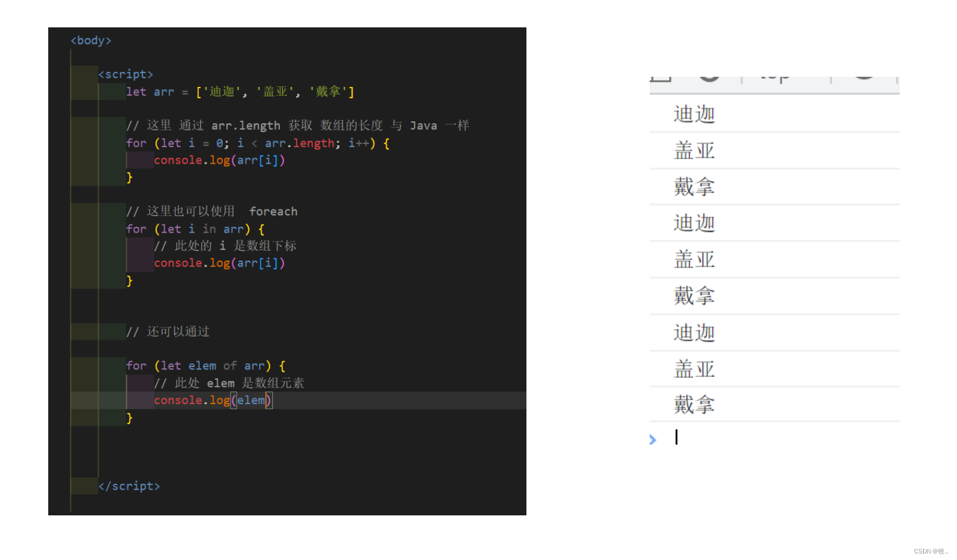Click the comment mentioning arr.length and Java
957x560 pixels.
[x=298, y=126]
